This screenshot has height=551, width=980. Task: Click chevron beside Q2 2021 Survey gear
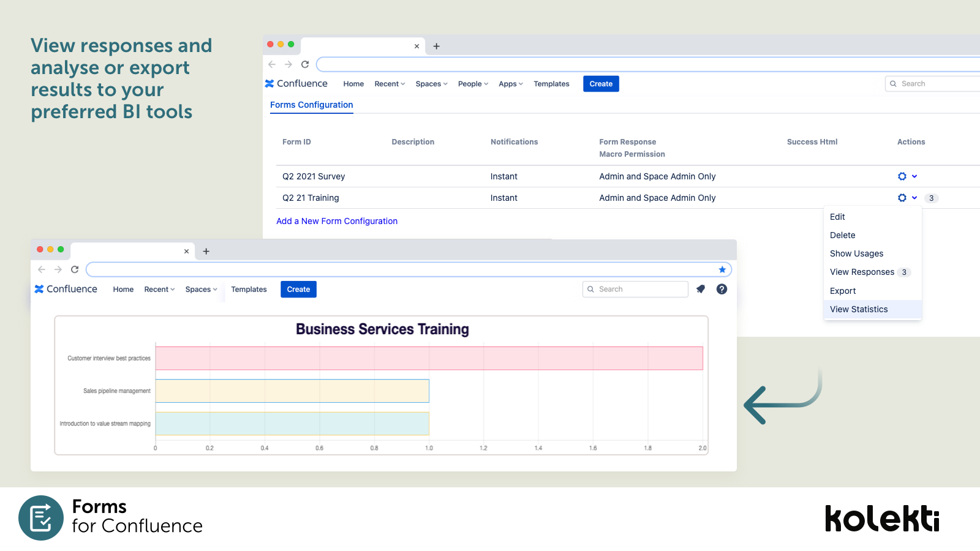[x=914, y=176]
